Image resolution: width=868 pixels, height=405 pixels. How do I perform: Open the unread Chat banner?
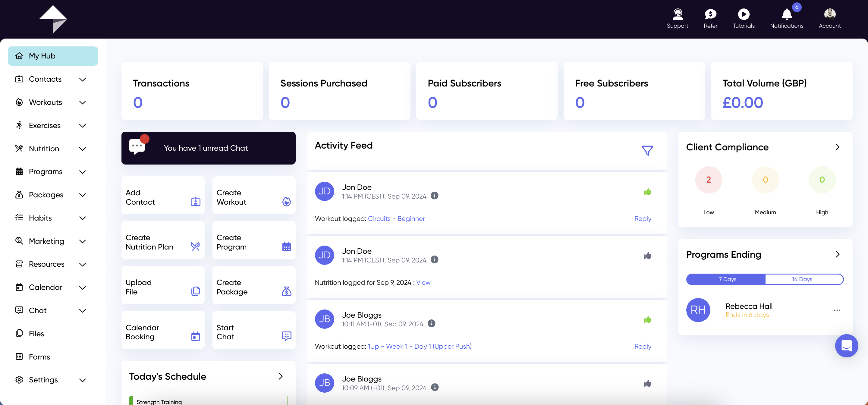pyautogui.click(x=208, y=148)
